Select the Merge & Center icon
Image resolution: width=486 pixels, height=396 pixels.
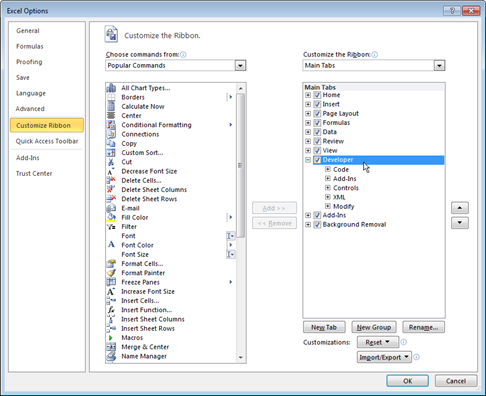coord(111,347)
